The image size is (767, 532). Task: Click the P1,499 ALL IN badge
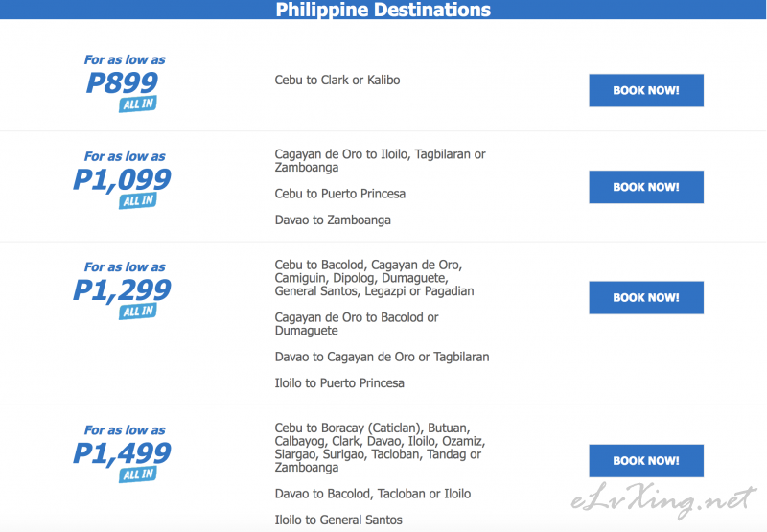(x=137, y=474)
